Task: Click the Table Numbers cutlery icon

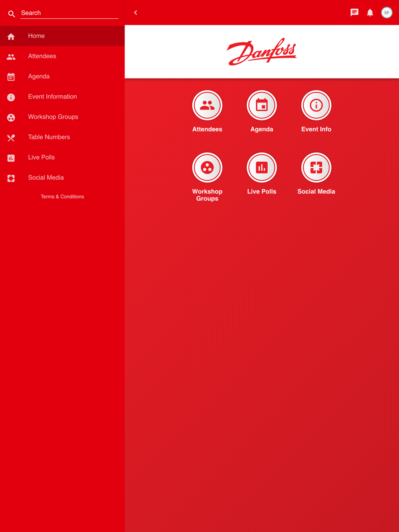Action: tap(11, 138)
